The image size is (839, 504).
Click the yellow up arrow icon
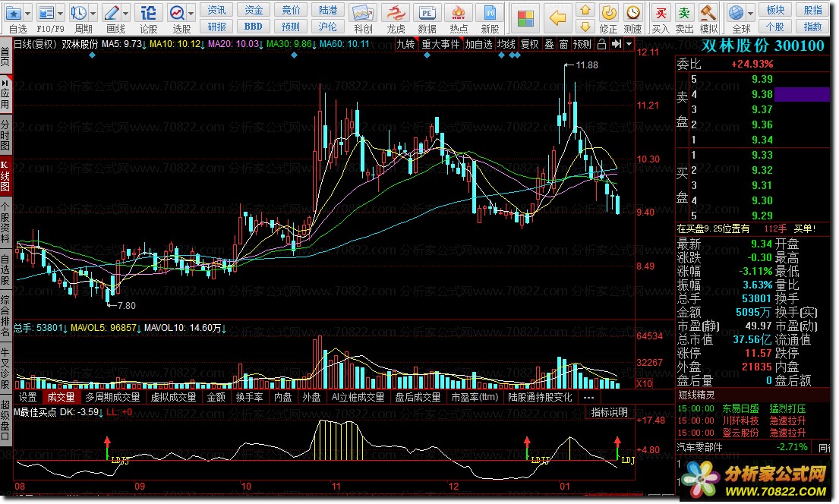point(585,10)
